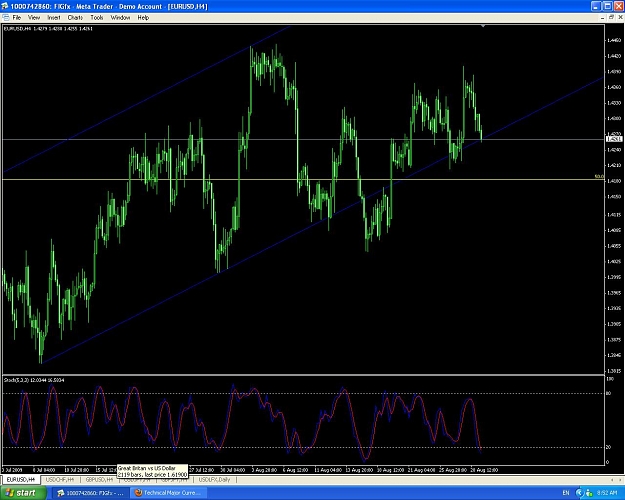This screenshot has width=625, height=500.
Task: Click the EURUSD,H4 chart header quote text
Action: [48, 28]
